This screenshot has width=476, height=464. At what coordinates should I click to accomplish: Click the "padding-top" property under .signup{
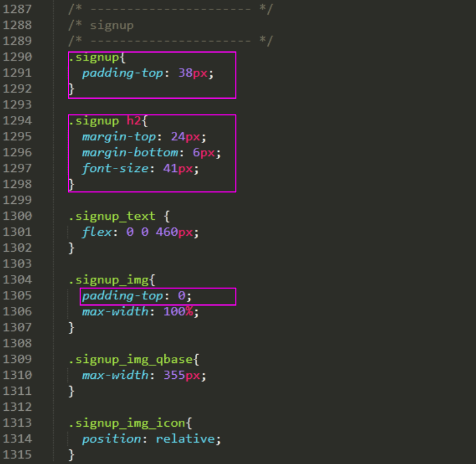coord(123,73)
